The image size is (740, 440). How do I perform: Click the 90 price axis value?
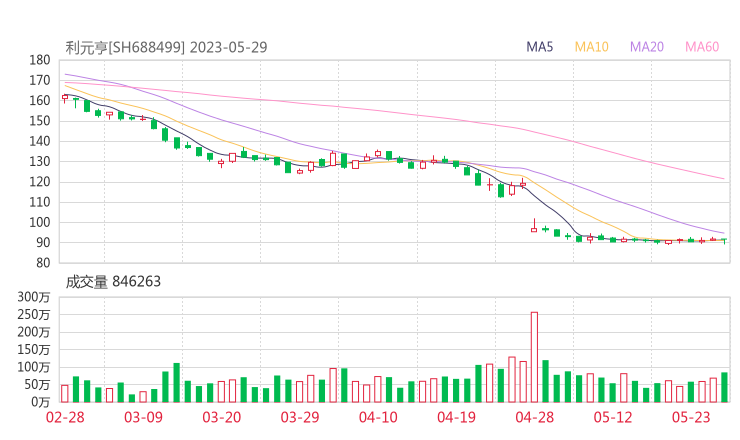click(x=43, y=243)
